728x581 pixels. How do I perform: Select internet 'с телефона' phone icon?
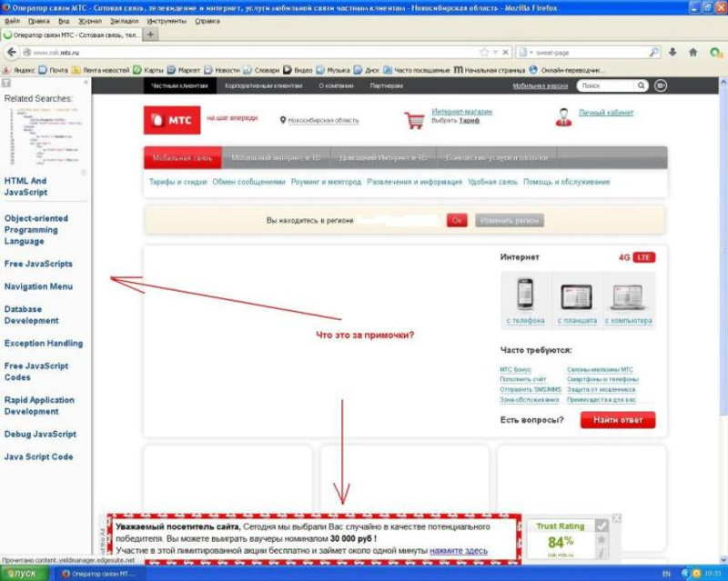[x=525, y=295]
